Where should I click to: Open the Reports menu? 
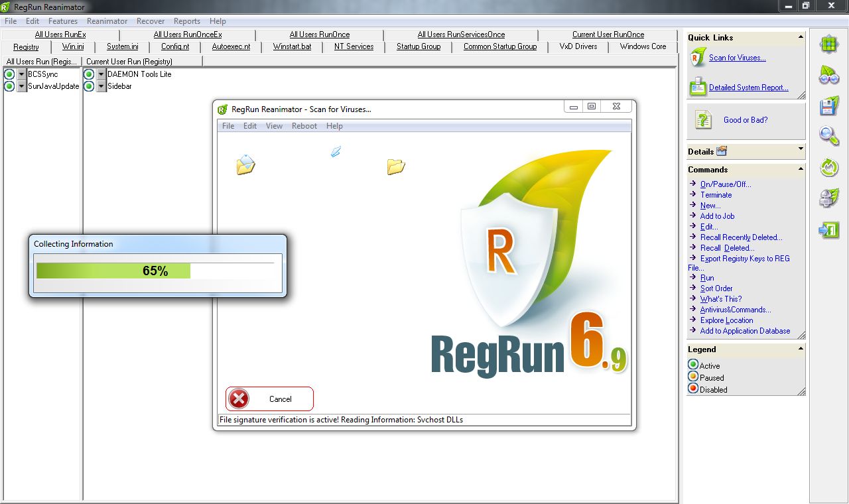(187, 21)
